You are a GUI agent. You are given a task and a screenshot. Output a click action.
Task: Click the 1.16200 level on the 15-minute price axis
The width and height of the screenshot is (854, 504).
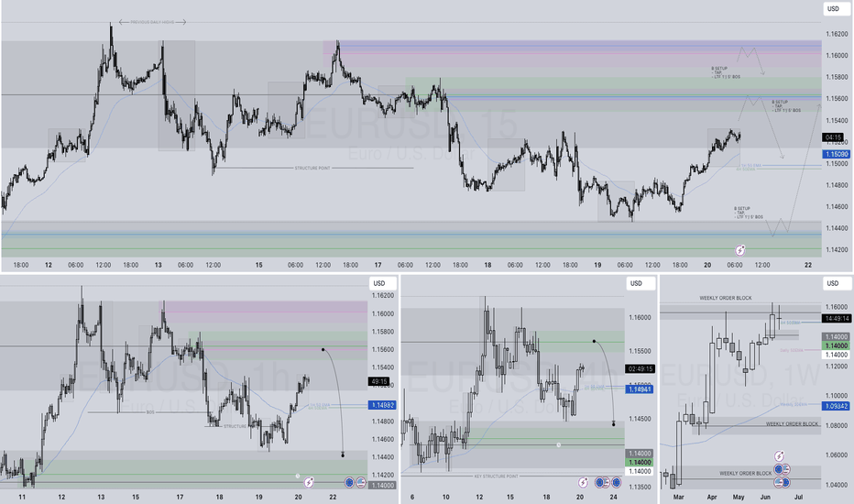pyautogui.click(x=837, y=34)
